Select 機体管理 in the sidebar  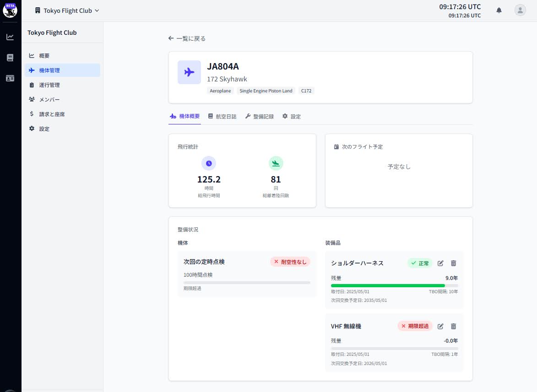62,70
